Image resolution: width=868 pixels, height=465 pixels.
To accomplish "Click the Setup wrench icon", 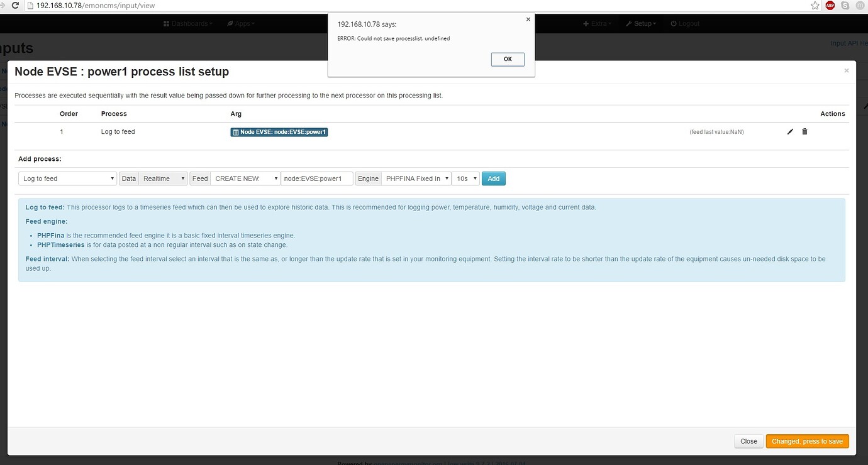I will pyautogui.click(x=630, y=23).
